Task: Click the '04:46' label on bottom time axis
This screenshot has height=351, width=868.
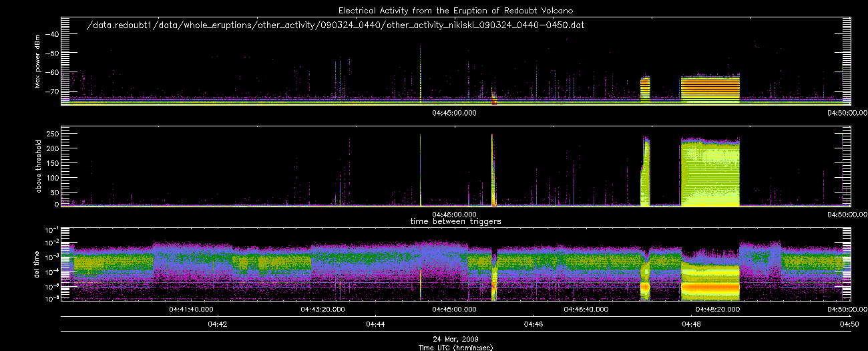Action: point(532,324)
